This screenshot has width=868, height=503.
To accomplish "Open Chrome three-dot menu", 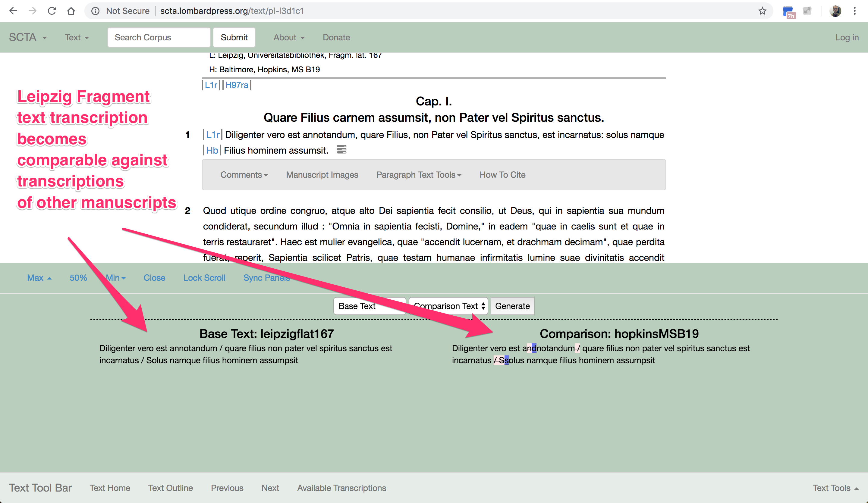I will tap(854, 11).
